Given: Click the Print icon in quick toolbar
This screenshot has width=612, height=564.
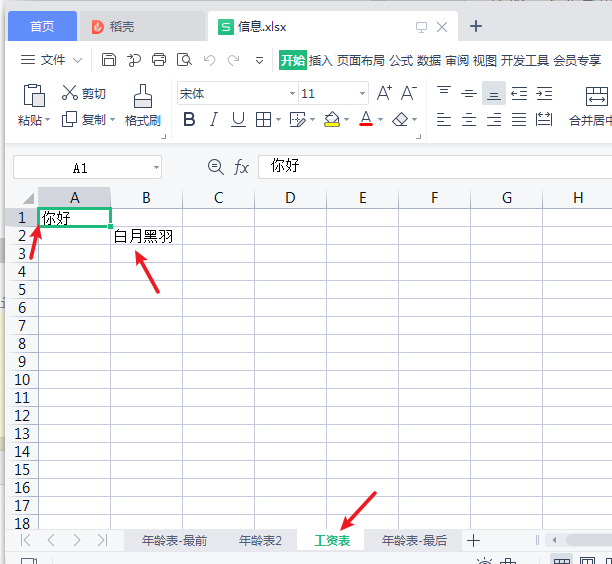Looking at the screenshot, I should point(159,60).
